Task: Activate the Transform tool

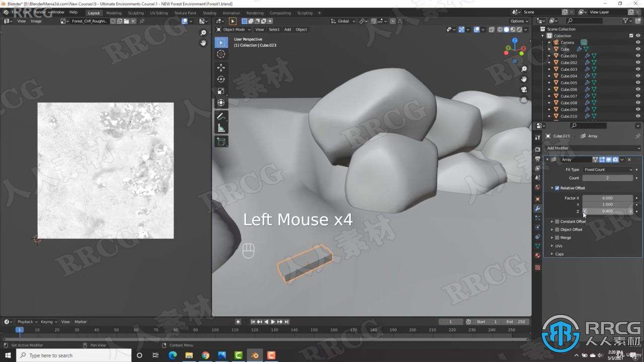Action: coord(221,103)
